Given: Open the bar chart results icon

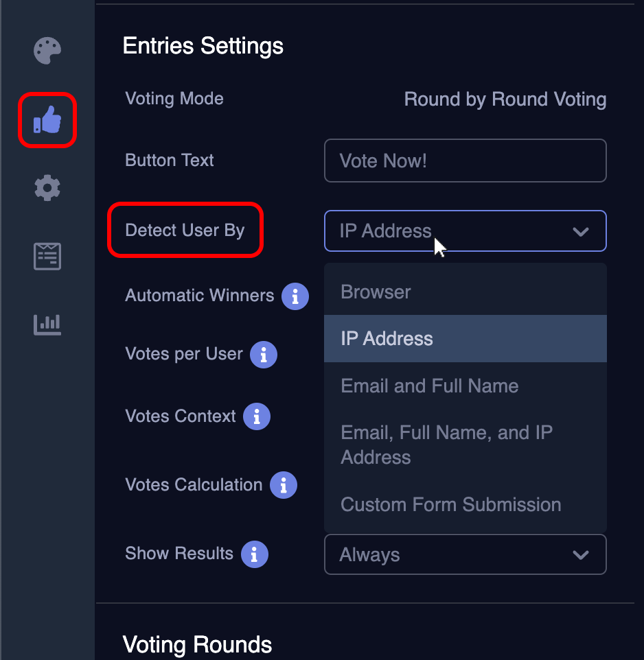Looking at the screenshot, I should click(47, 324).
